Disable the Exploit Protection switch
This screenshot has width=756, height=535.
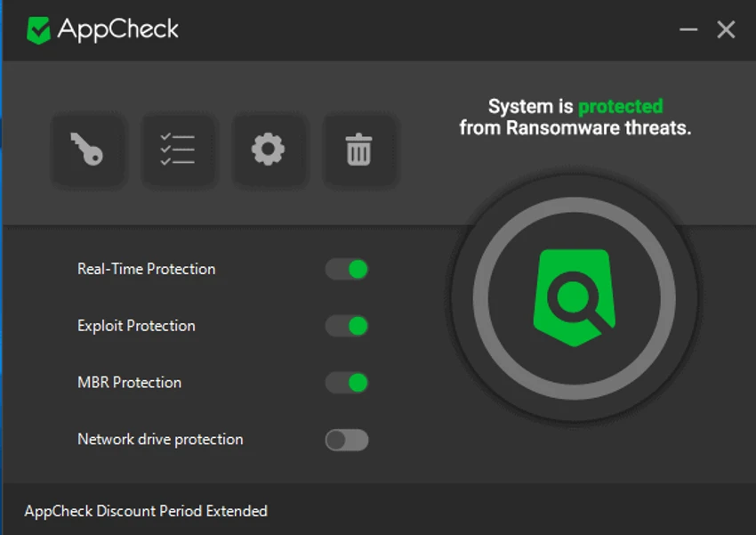347,326
